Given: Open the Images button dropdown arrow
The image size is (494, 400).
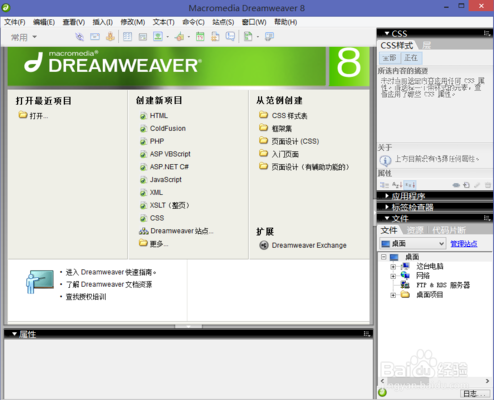Looking at the screenshot, I should (x=168, y=37).
